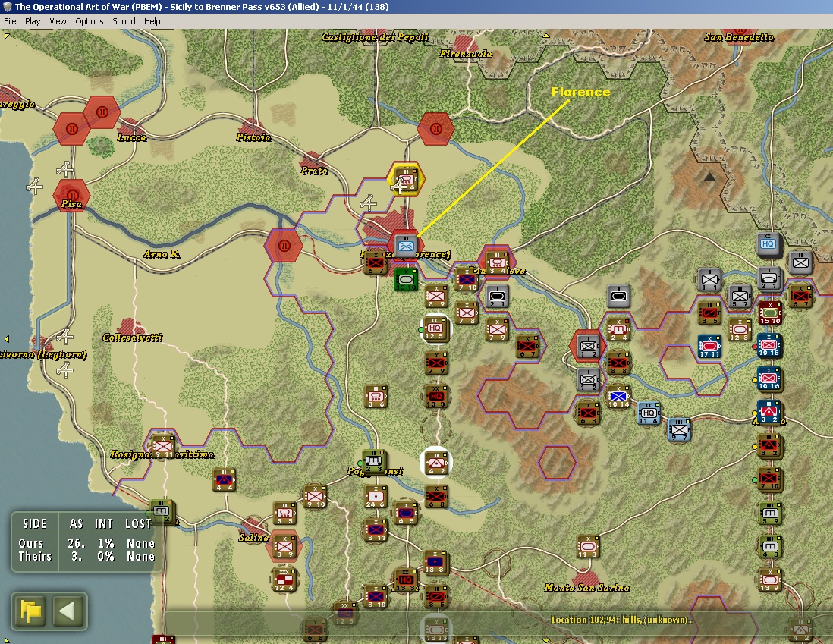Select the 9-10 infantry unit
Viewport: 833px width, 644px height.
tap(315, 497)
